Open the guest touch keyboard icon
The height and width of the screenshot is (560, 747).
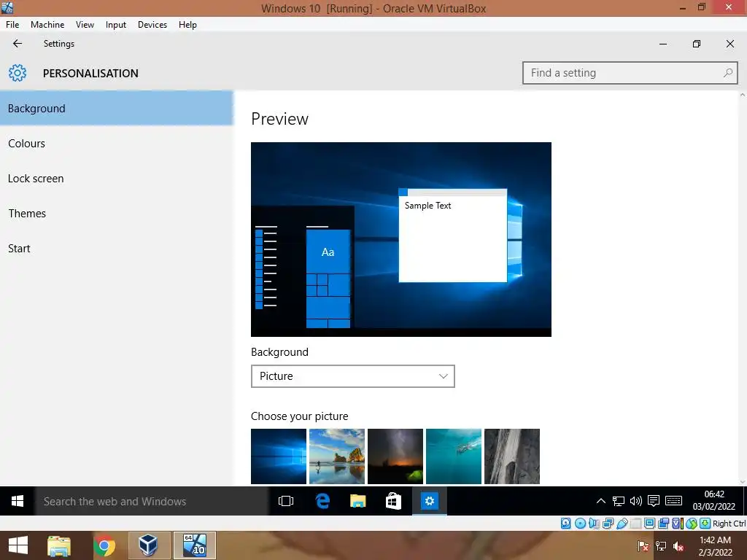pos(673,501)
